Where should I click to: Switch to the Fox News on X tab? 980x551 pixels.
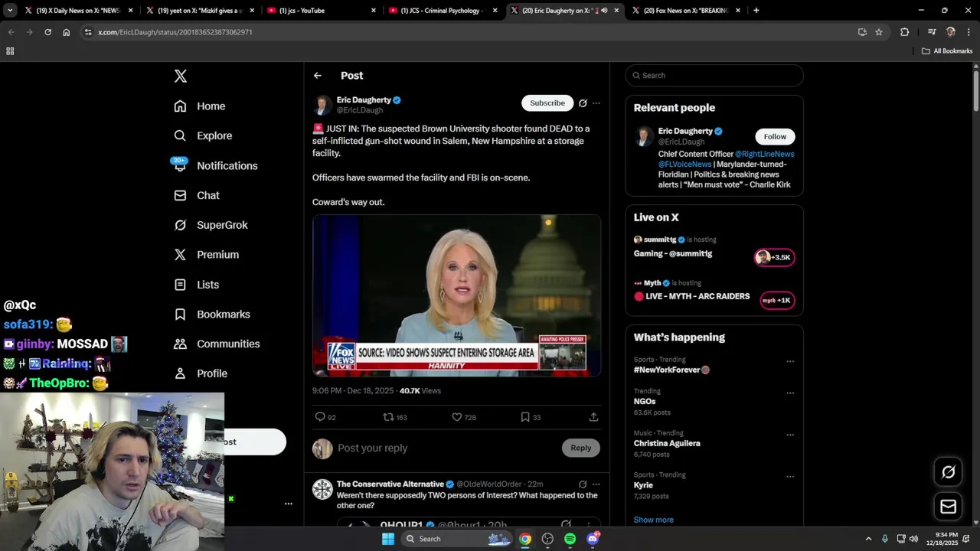click(x=685, y=11)
